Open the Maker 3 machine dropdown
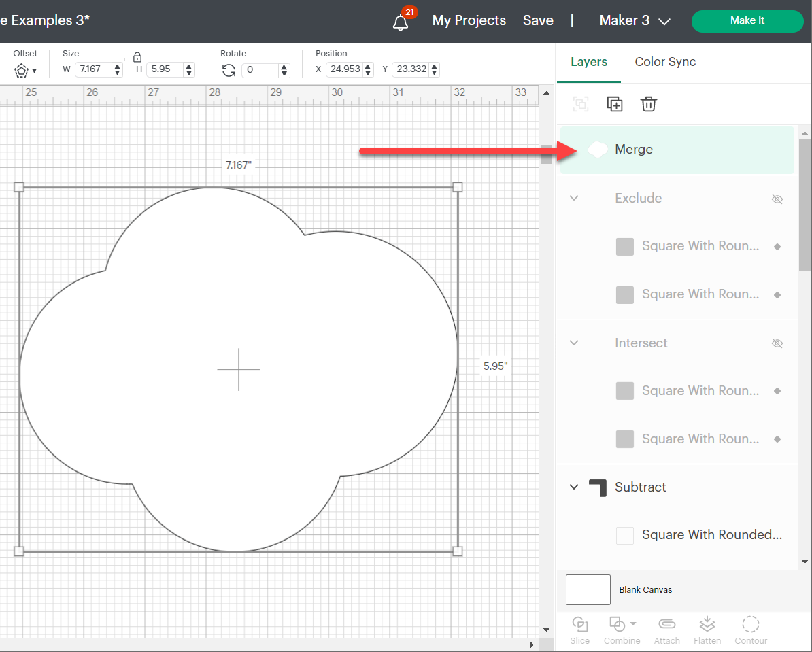This screenshot has height=652, width=812. (x=635, y=21)
